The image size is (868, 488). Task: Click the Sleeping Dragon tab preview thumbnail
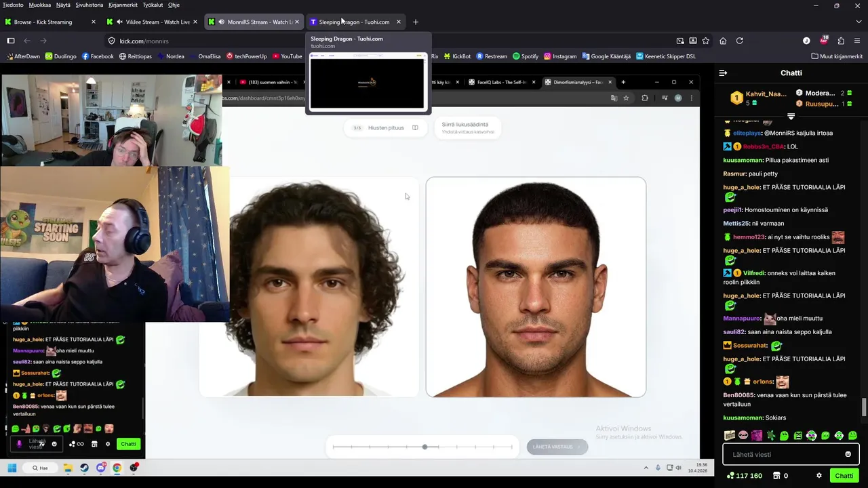point(367,81)
